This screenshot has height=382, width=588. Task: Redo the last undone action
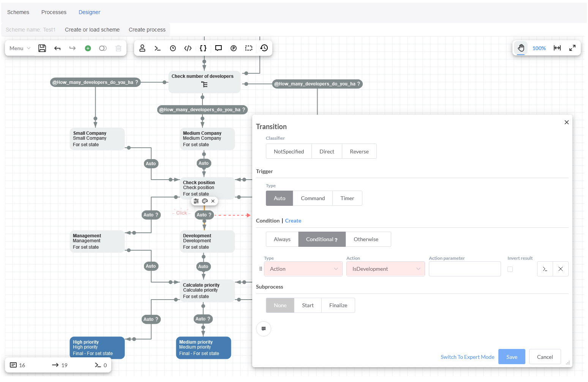73,48
